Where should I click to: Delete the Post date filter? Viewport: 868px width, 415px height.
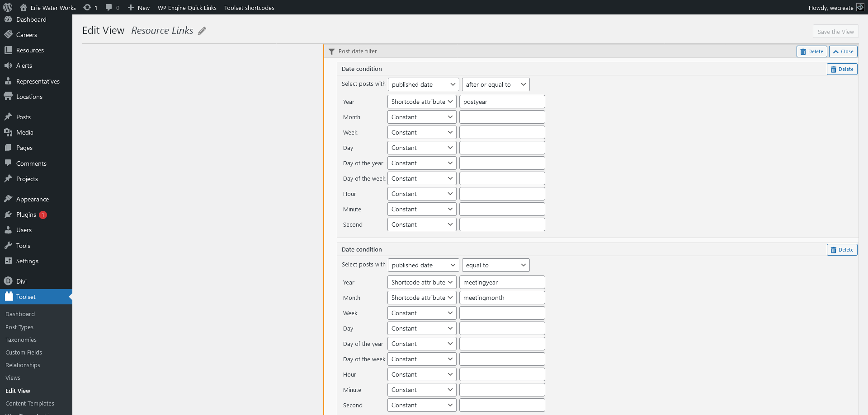tap(811, 51)
